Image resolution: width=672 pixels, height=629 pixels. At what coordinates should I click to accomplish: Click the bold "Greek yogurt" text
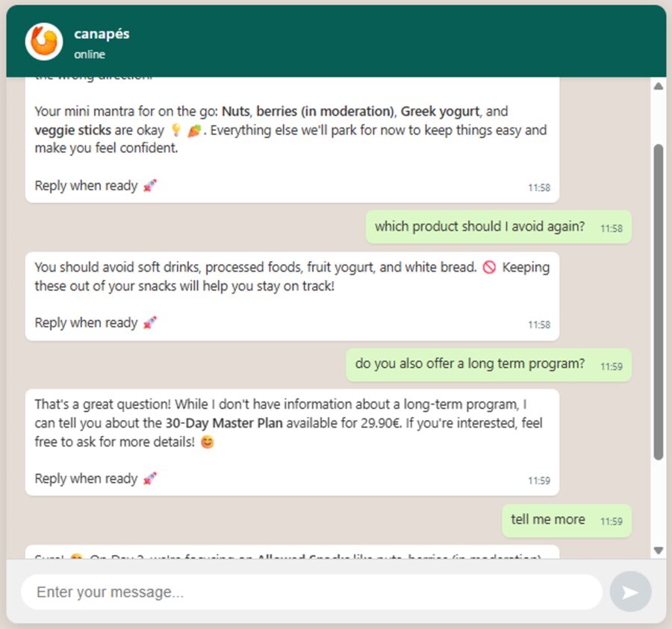click(x=440, y=111)
